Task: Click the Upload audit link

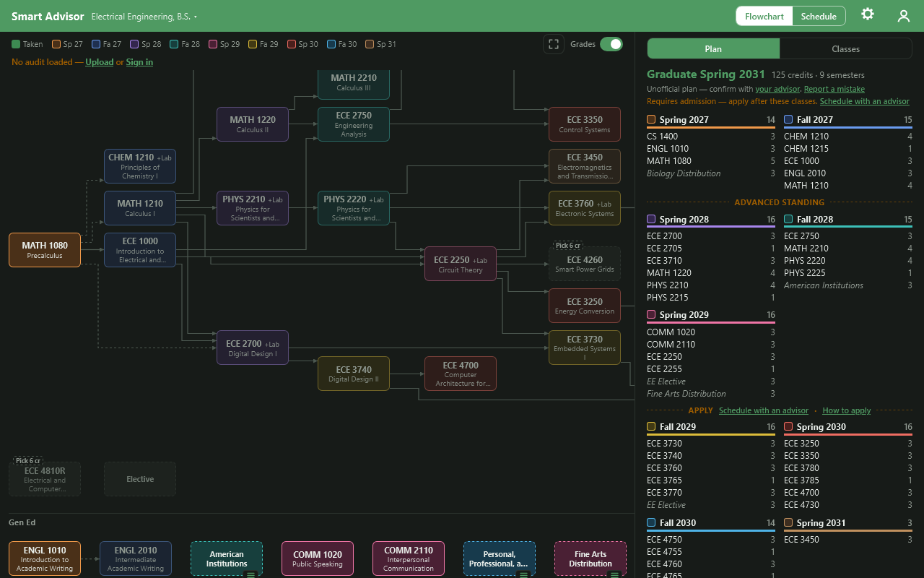Action: [x=100, y=62]
